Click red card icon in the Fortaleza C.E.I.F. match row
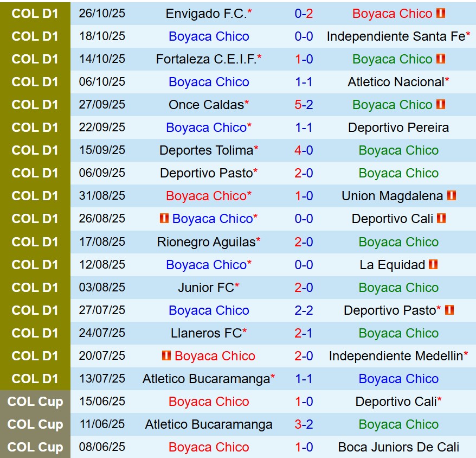476x458 pixels. 440,59
